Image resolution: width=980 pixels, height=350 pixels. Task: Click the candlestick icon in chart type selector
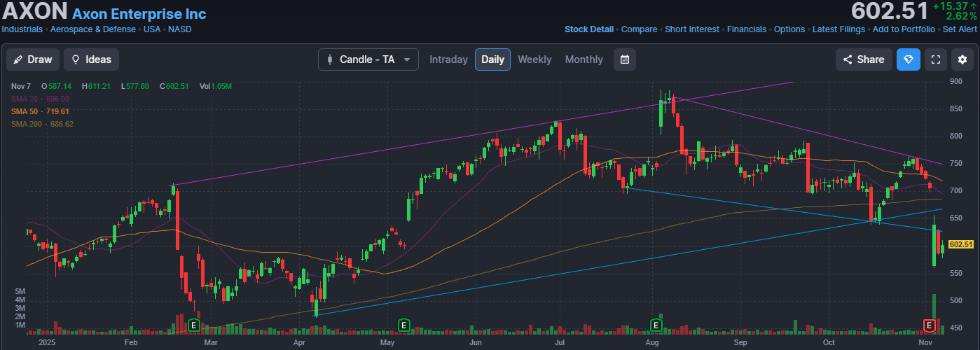(x=330, y=59)
